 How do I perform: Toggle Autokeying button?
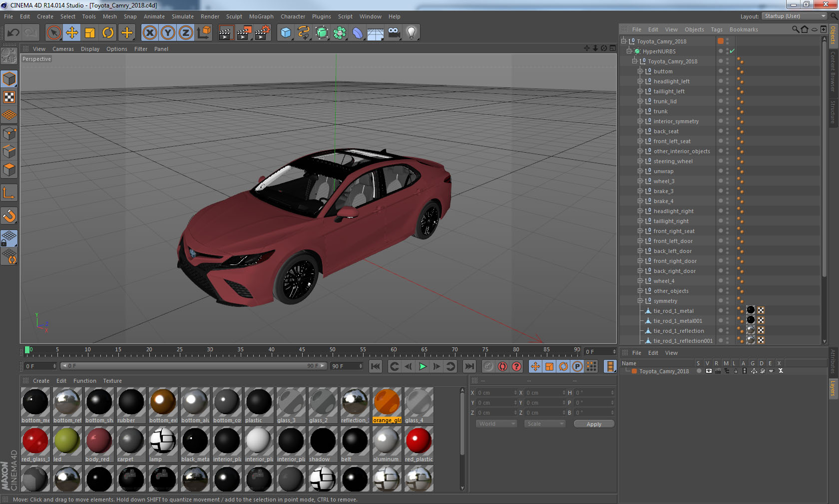502,366
